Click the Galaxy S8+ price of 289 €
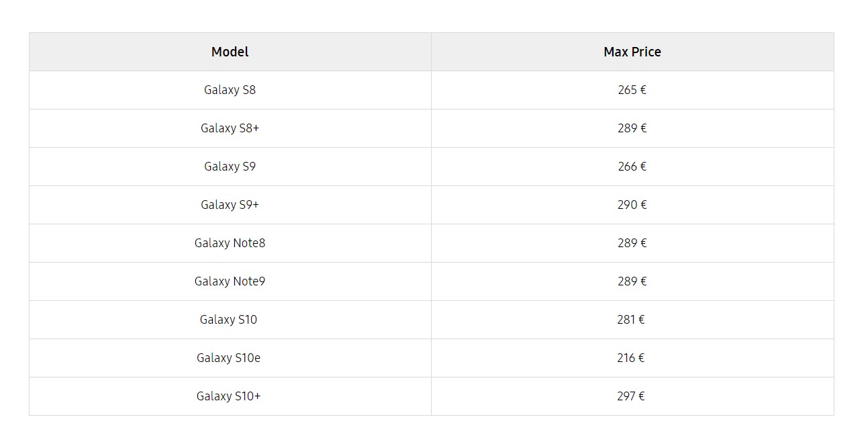The height and width of the screenshot is (448, 868). click(632, 128)
